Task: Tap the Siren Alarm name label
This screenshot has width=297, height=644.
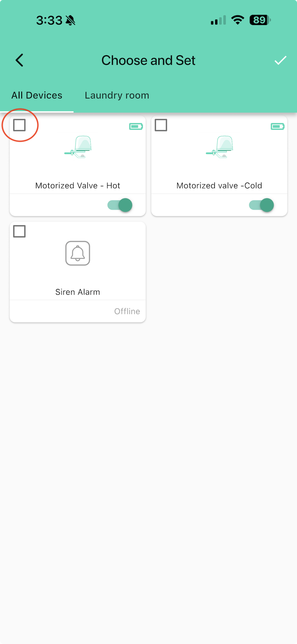Action: point(78,292)
